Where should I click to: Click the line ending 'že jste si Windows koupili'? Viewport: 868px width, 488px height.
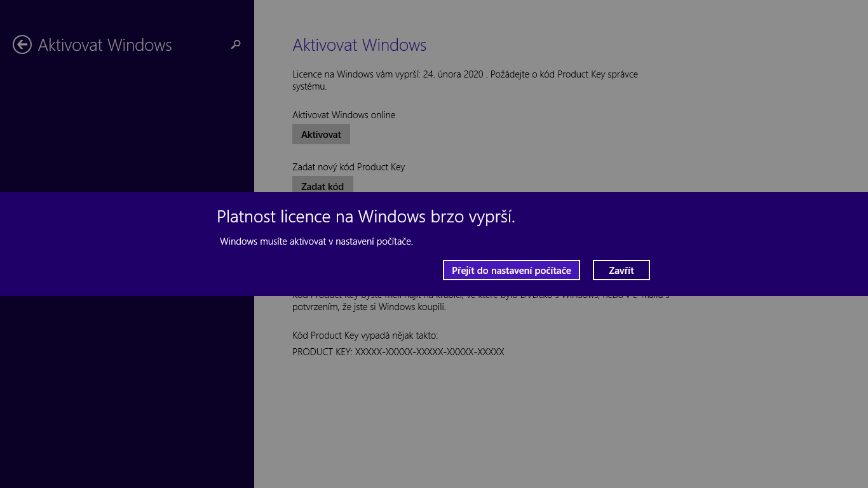pyautogui.click(x=369, y=308)
